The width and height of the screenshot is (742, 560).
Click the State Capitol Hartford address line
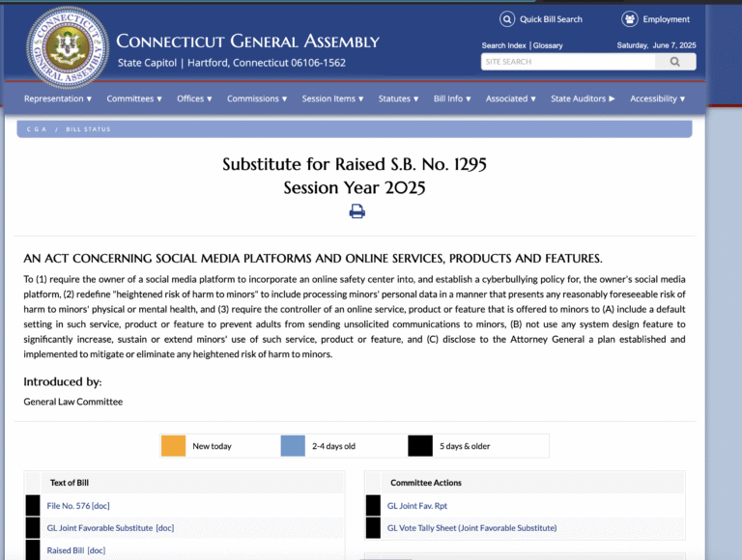(232, 63)
